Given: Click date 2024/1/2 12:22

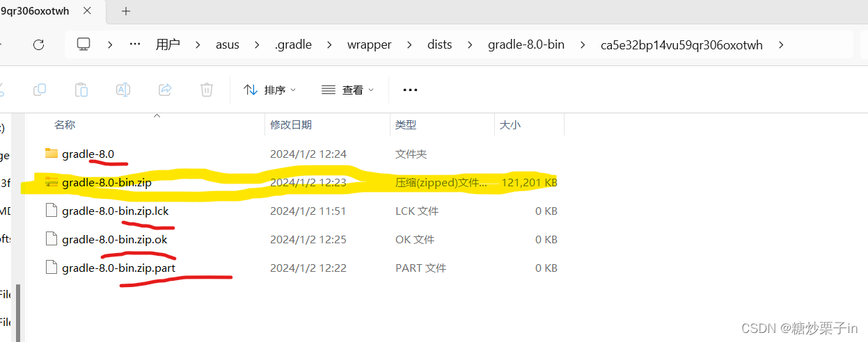Looking at the screenshot, I should [x=308, y=268].
